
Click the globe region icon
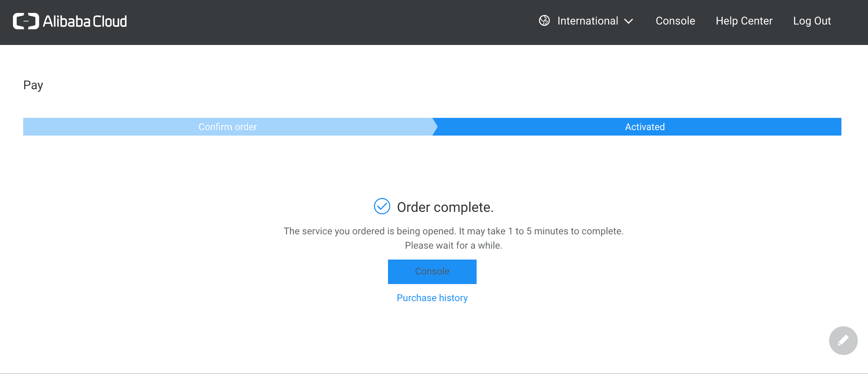click(544, 21)
